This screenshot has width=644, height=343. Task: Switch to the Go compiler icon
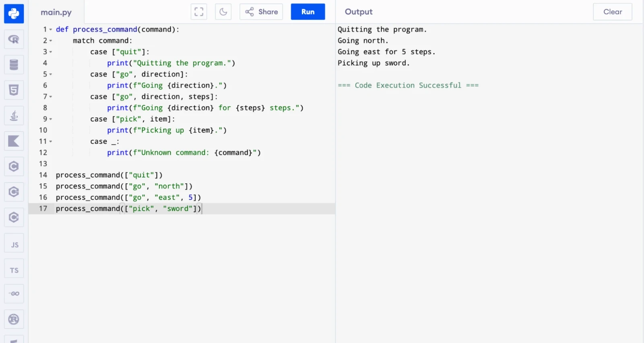coord(14,293)
